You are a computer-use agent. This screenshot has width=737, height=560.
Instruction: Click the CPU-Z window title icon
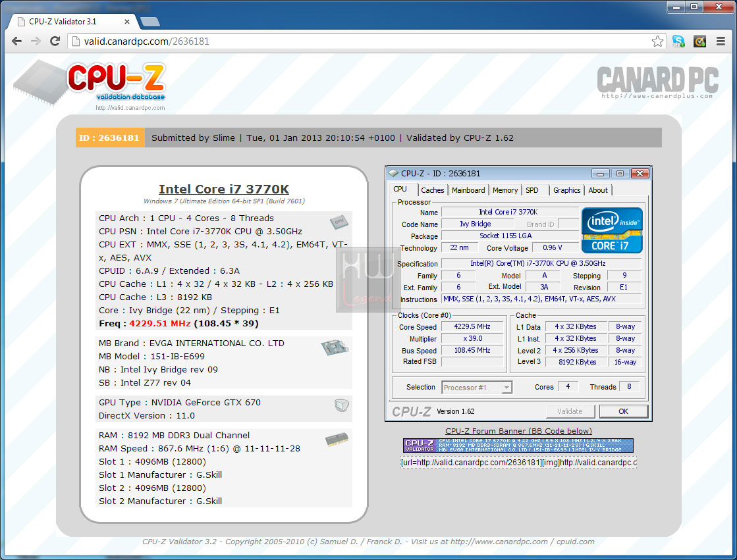coord(393,173)
